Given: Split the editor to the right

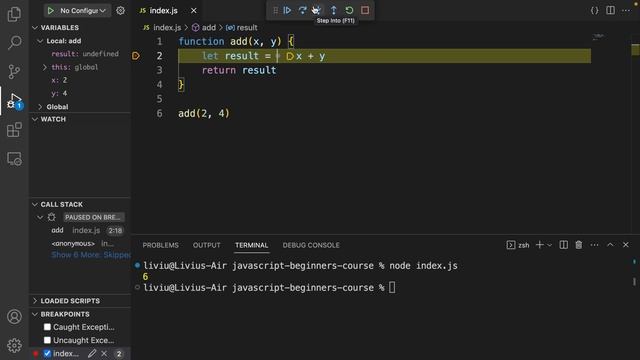Looking at the screenshot, I should tap(610, 11).
